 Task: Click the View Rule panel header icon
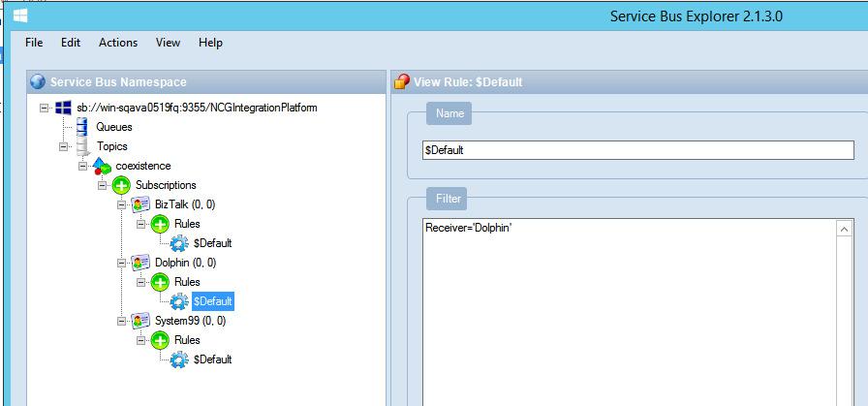pos(401,82)
